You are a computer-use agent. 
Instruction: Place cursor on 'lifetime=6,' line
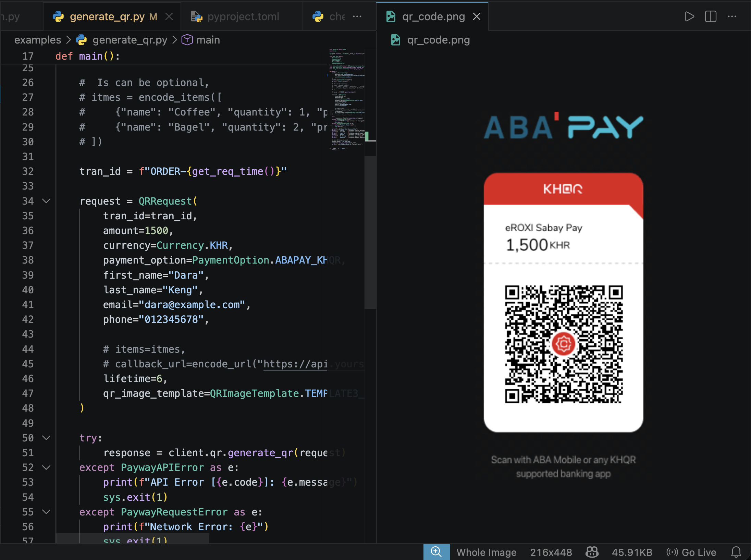pyautogui.click(x=135, y=379)
